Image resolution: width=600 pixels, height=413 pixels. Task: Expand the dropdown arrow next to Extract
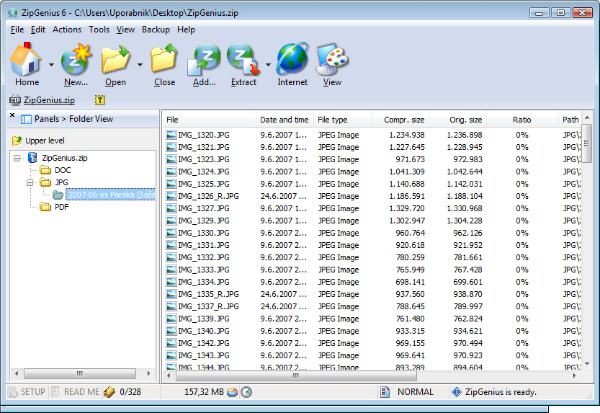click(x=268, y=65)
